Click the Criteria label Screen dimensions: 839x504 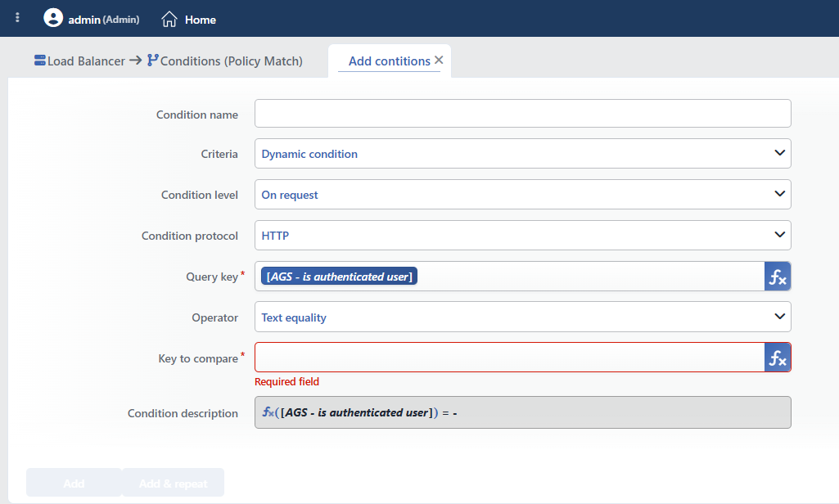219,154
